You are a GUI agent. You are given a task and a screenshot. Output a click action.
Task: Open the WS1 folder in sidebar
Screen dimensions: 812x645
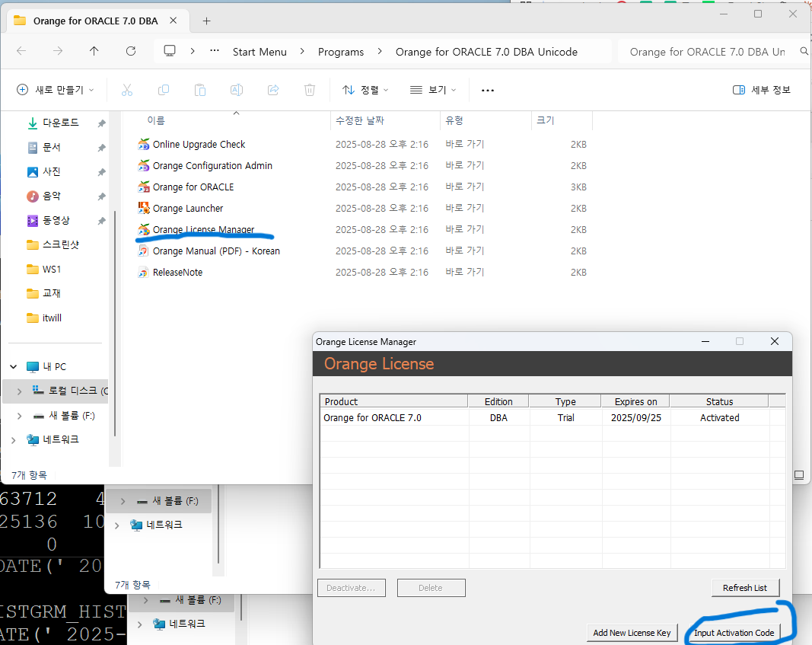point(44,270)
